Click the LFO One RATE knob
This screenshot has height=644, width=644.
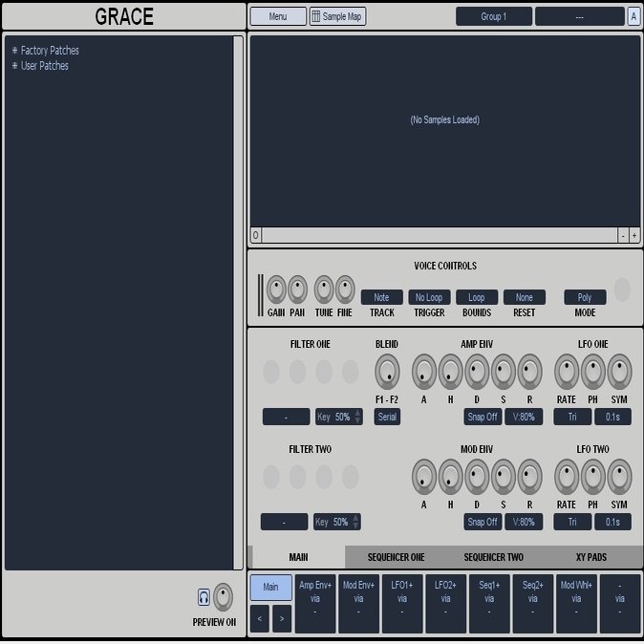click(567, 372)
